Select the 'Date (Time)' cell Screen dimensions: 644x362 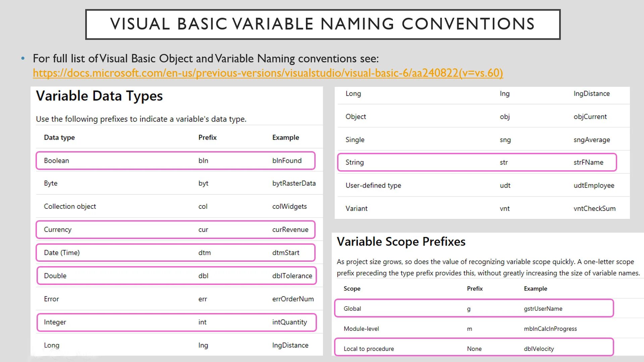pyautogui.click(x=62, y=253)
